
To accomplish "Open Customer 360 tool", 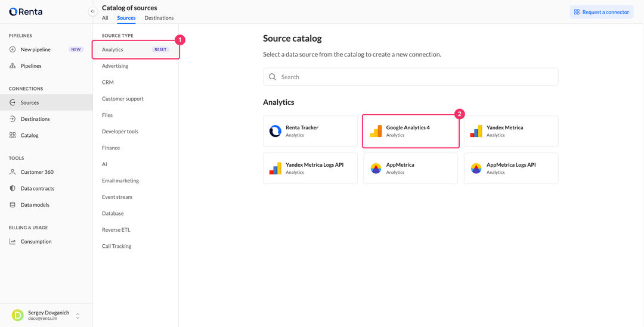I will [47, 172].
